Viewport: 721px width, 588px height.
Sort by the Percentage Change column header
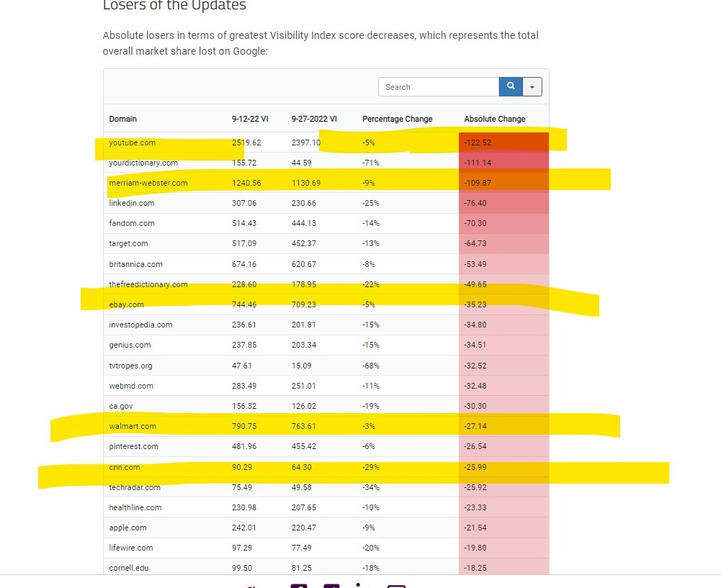tap(398, 119)
